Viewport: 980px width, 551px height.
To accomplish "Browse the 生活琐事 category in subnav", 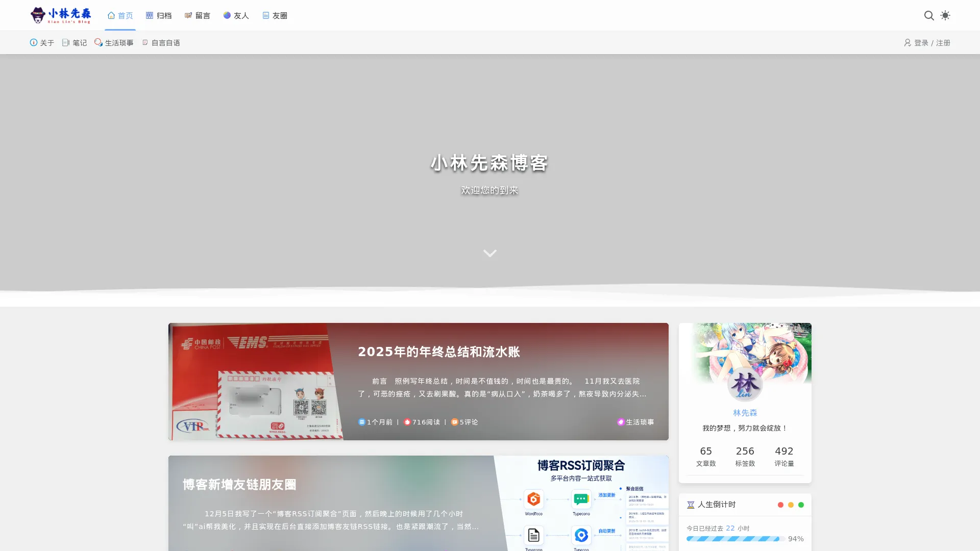I will 114,43.
